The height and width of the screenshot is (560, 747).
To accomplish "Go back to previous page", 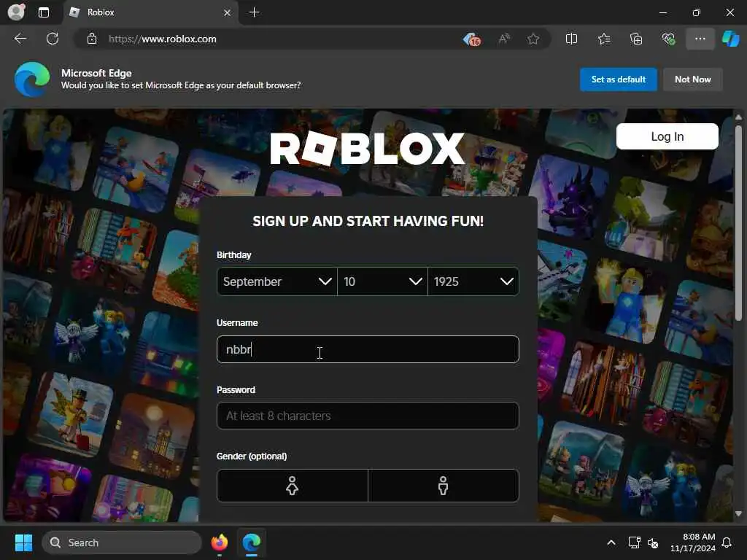I will click(x=20, y=39).
